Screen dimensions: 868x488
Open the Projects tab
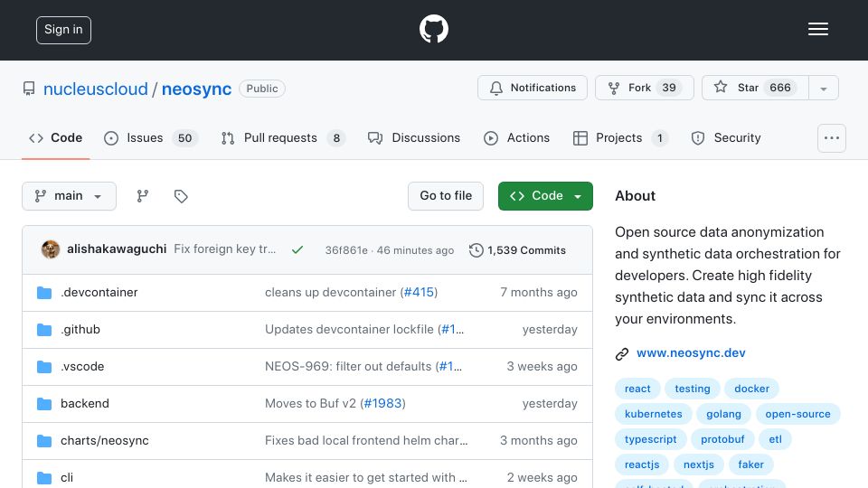click(x=620, y=137)
